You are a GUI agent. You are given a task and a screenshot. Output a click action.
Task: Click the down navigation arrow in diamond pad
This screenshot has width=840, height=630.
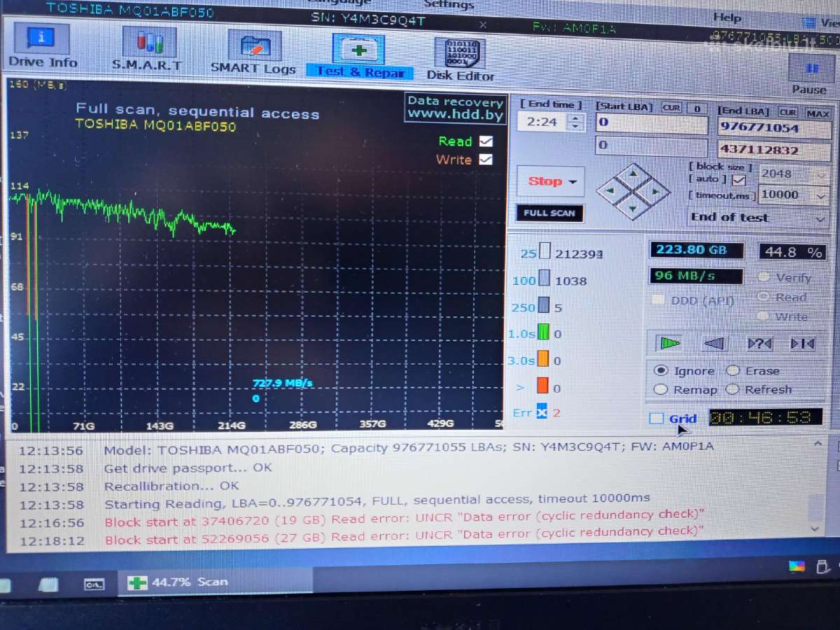[x=633, y=208]
